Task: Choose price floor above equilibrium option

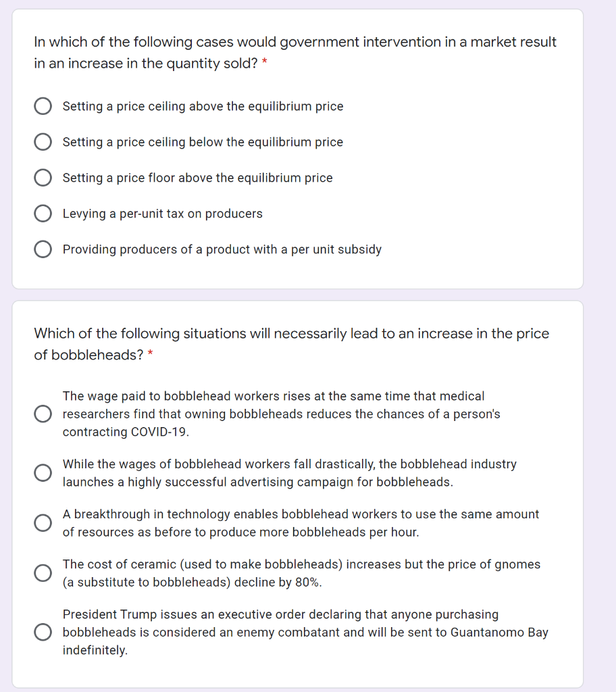Action: pyautogui.click(x=43, y=178)
